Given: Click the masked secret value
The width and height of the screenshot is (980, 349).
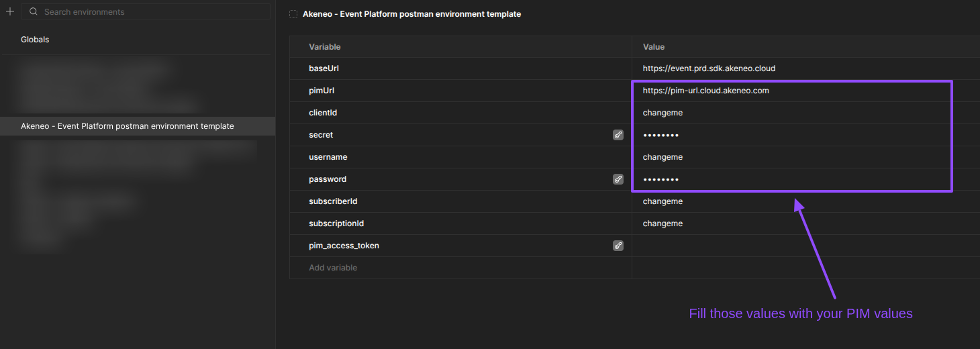Looking at the screenshot, I should [660, 135].
